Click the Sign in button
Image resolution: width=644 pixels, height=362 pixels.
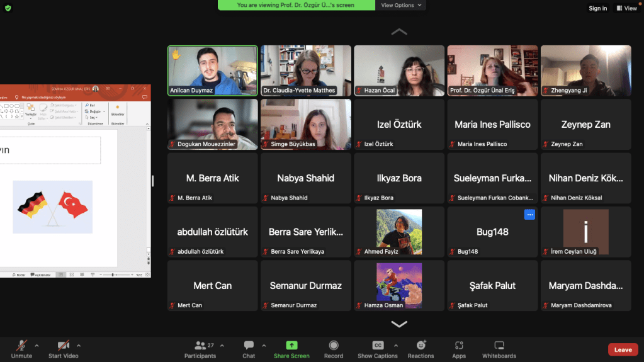[597, 8]
